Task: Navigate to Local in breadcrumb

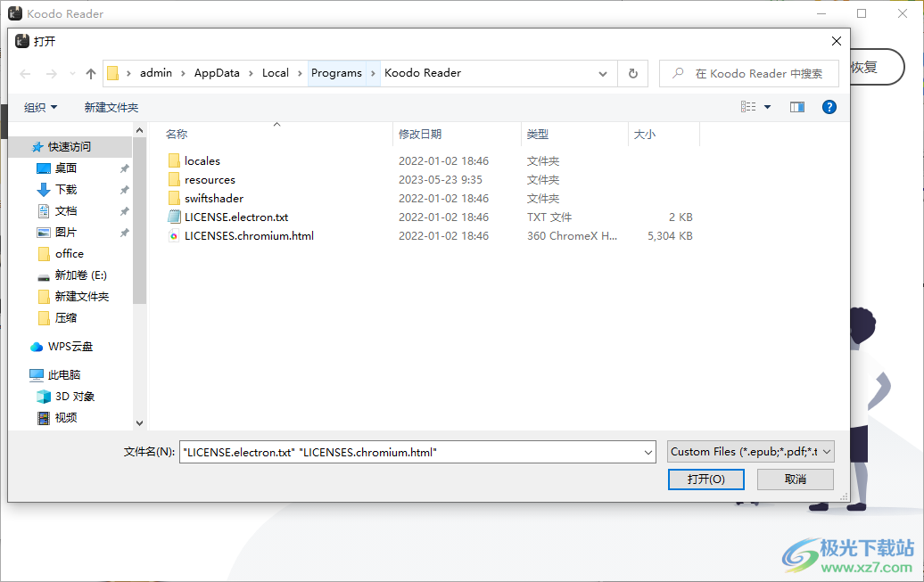Action: (276, 73)
